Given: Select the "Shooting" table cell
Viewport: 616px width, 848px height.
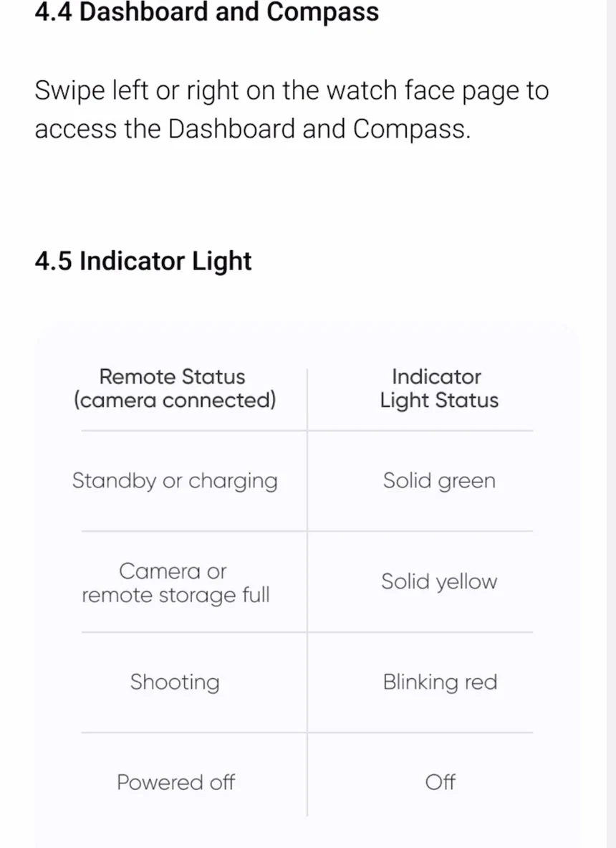Looking at the screenshot, I should click(174, 682).
